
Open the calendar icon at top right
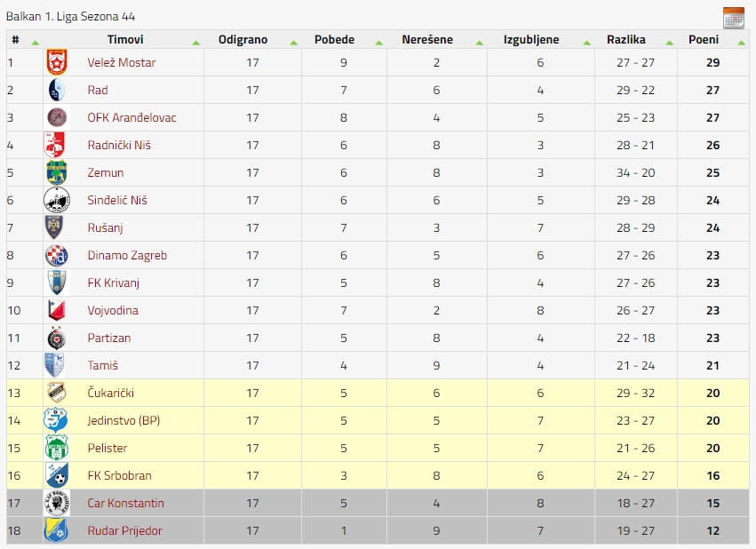733,19
